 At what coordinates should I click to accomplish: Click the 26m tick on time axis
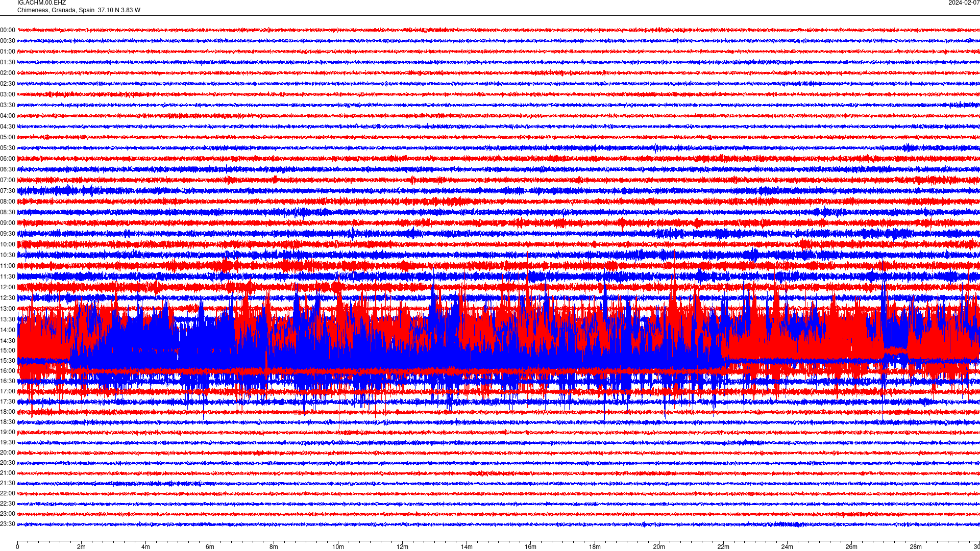[851, 547]
